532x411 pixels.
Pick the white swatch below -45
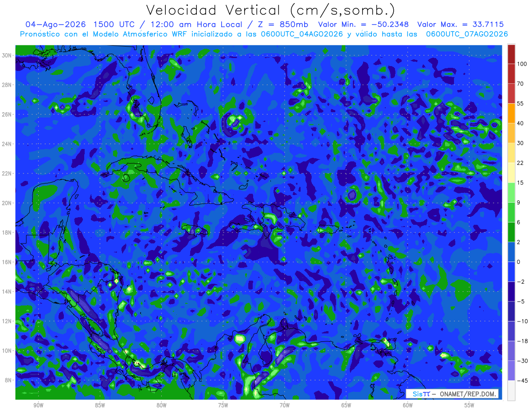[x=511, y=391]
